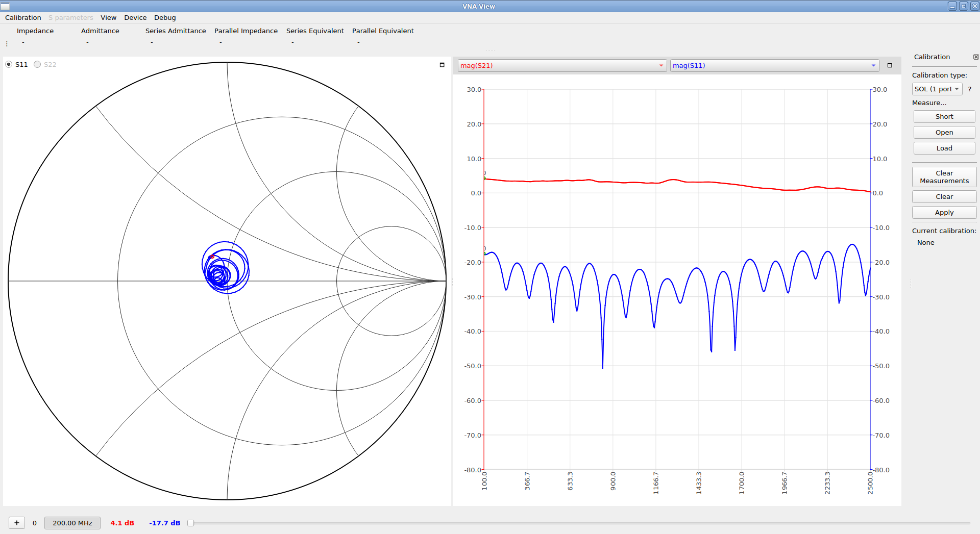
Task: Measure the Load calibration standard
Action: 944,148
